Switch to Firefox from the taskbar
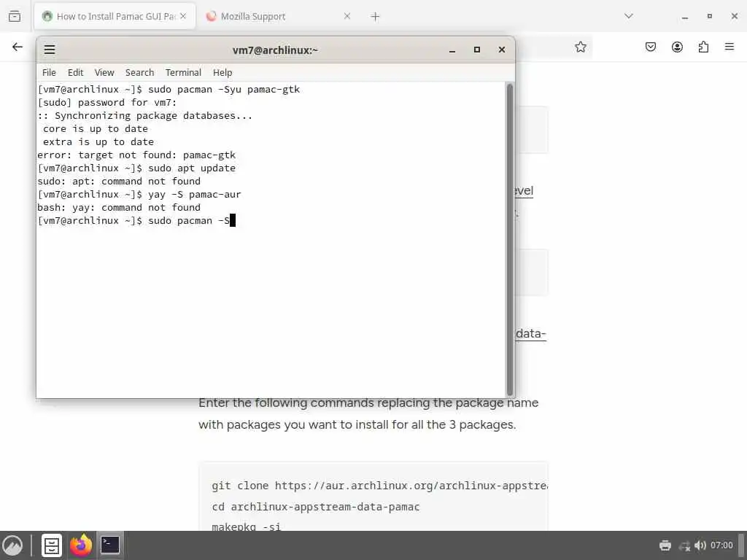The image size is (747, 560). (x=81, y=545)
